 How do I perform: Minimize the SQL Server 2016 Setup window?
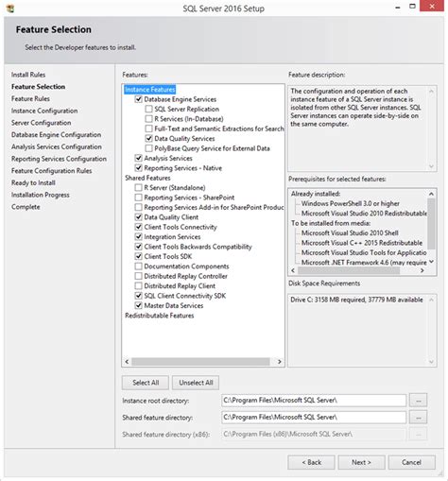point(398,7)
